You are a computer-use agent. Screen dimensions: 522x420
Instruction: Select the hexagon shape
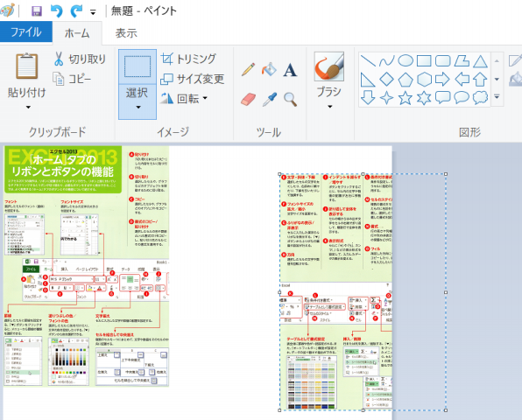pos(424,80)
